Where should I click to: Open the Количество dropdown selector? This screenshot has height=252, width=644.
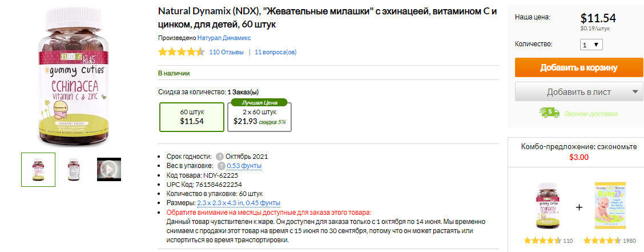(591, 45)
